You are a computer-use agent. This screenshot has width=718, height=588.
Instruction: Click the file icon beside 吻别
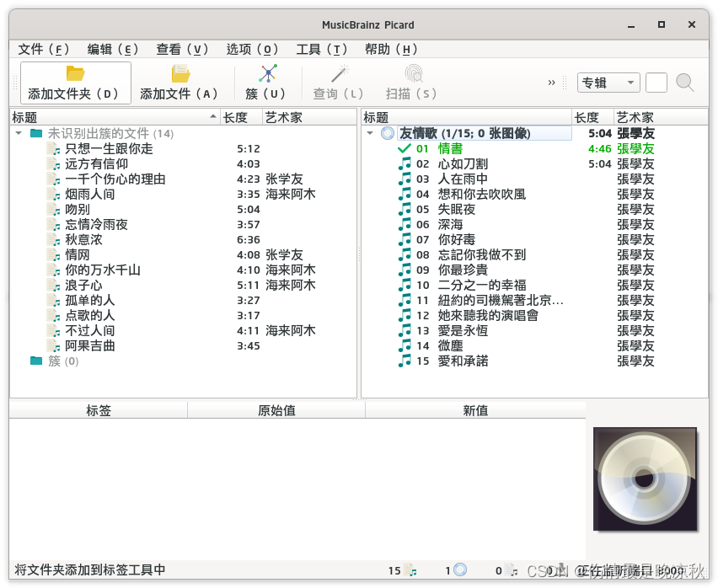click(x=54, y=209)
